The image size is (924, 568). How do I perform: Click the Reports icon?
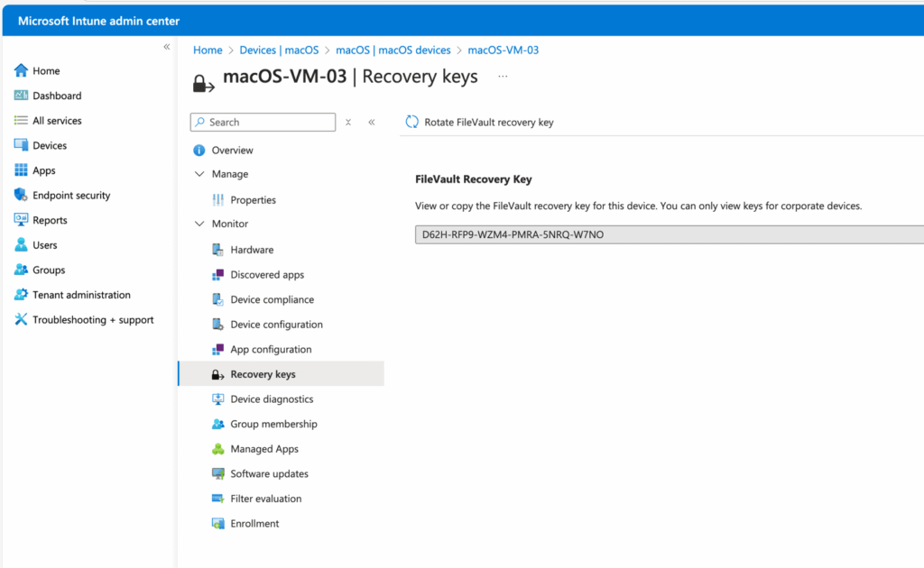point(20,220)
